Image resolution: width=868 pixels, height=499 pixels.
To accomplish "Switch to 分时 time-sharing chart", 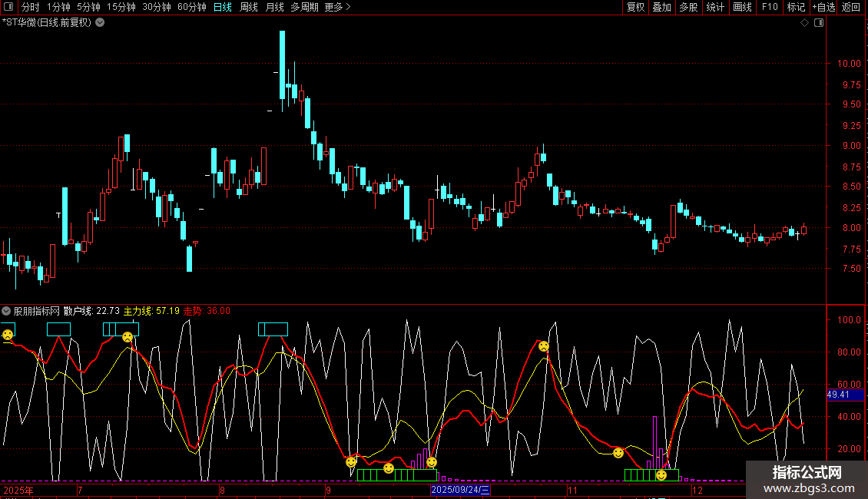I will (x=31, y=7).
